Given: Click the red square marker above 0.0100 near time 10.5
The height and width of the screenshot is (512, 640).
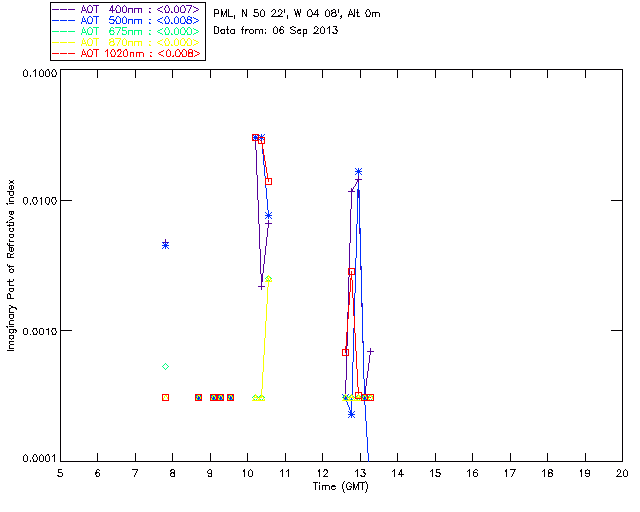Looking at the screenshot, I should (x=268, y=181).
